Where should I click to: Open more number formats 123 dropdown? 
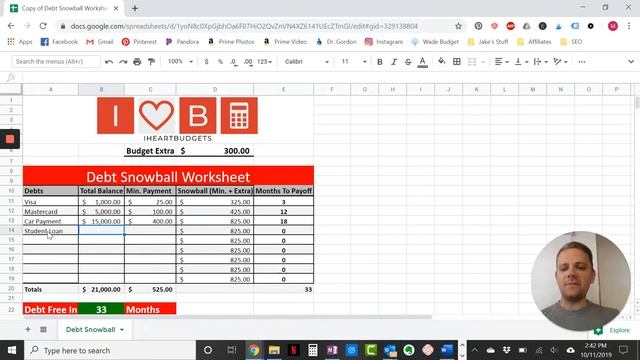pos(264,62)
